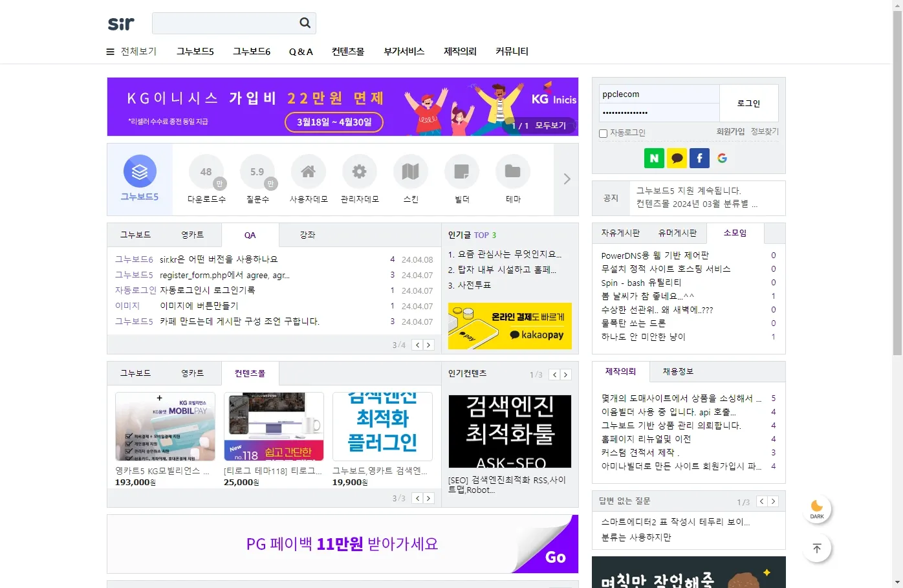Open notice '그누보드5 지원 계속됩니다.'

pyautogui.click(x=688, y=191)
